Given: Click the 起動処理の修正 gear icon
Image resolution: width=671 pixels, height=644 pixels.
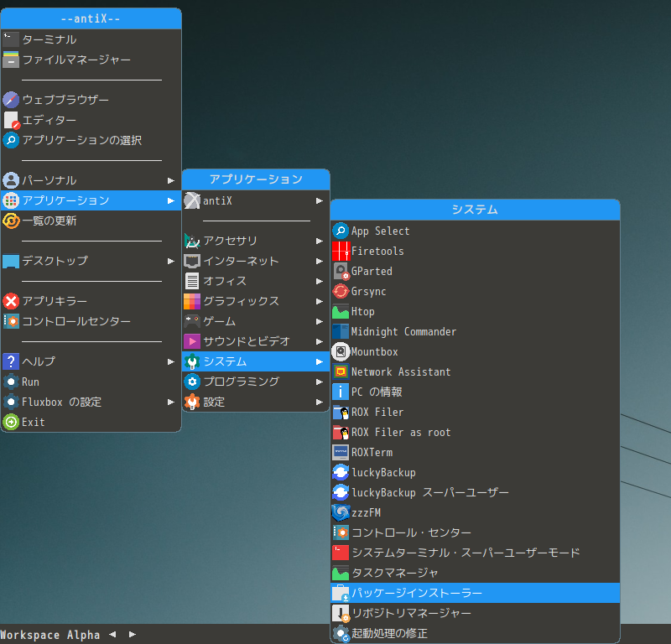Looking at the screenshot, I should coord(341,633).
